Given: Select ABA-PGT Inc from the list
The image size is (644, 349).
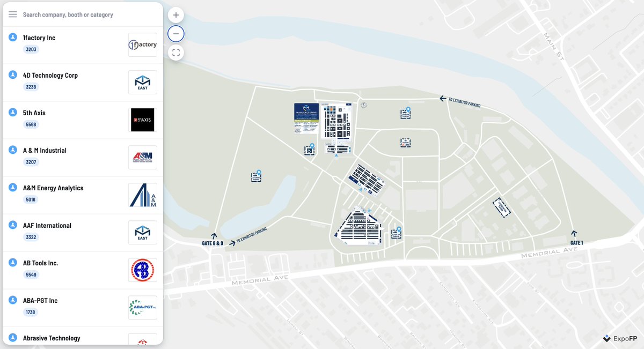Looking at the screenshot, I should (83, 308).
